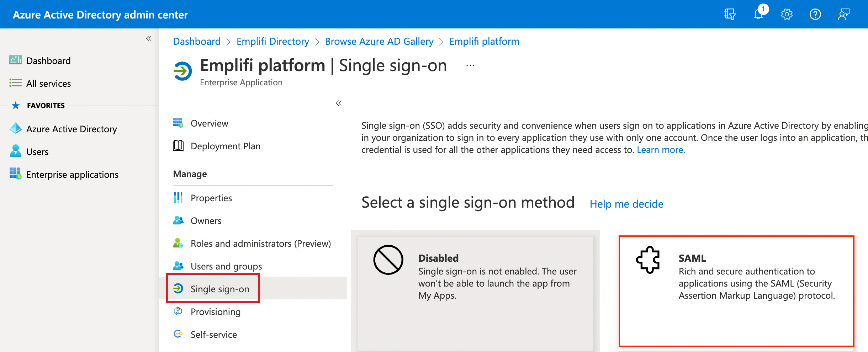Navigate to Browse Azure AD Gallery breadcrumb
This screenshot has width=868, height=352.
379,41
